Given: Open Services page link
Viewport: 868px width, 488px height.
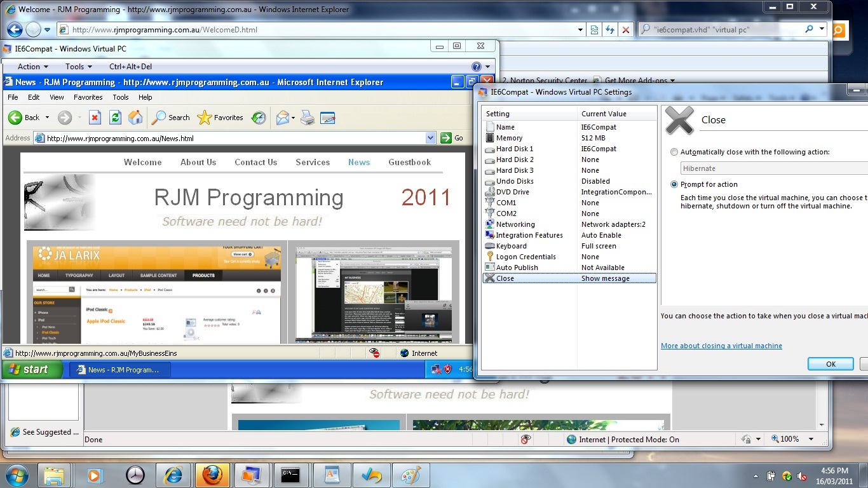Looking at the screenshot, I should (313, 162).
